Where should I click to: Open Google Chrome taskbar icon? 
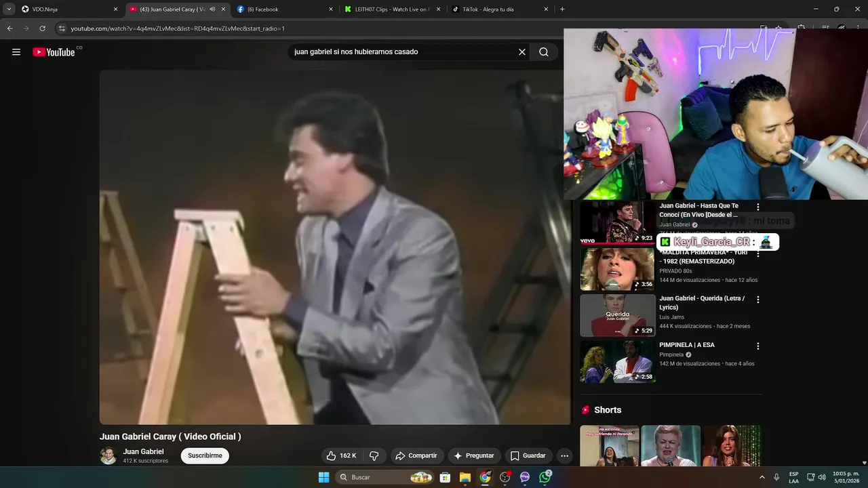485,477
